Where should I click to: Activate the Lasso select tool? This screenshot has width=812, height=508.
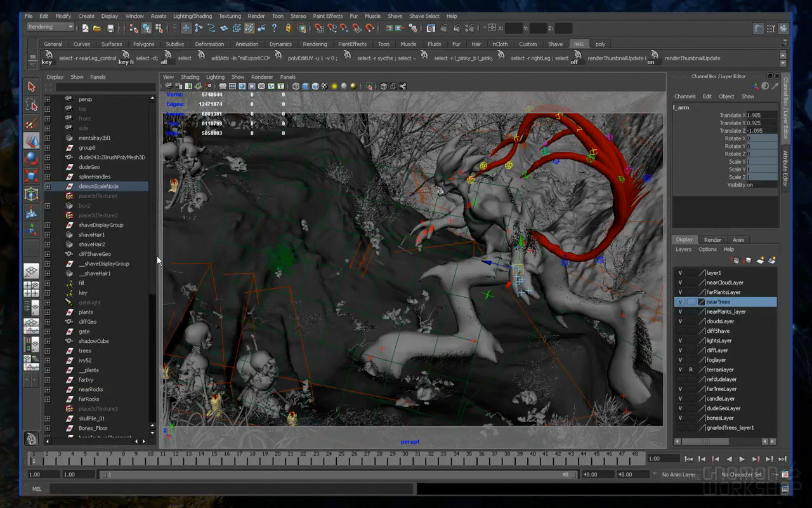pos(31,105)
